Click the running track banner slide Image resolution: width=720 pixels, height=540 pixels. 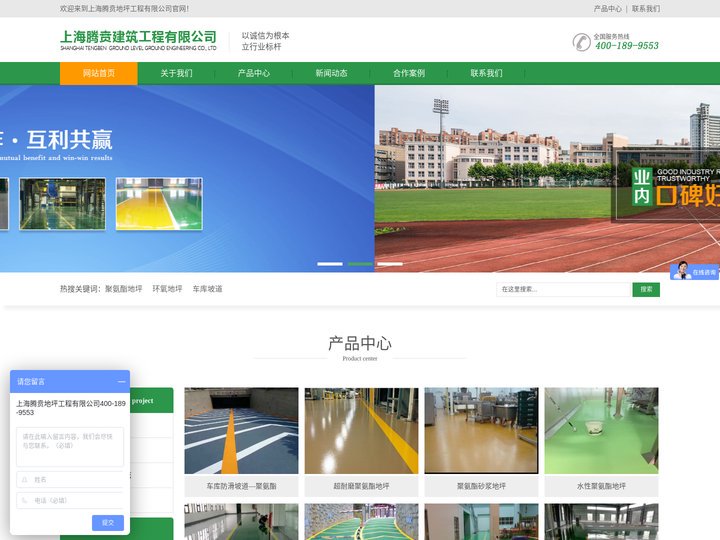(x=547, y=179)
